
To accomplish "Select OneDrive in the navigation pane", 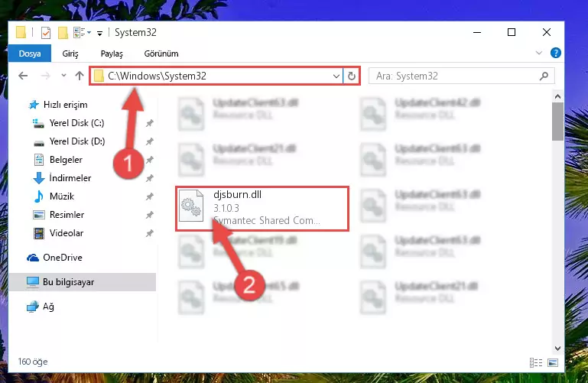I will tap(62, 258).
